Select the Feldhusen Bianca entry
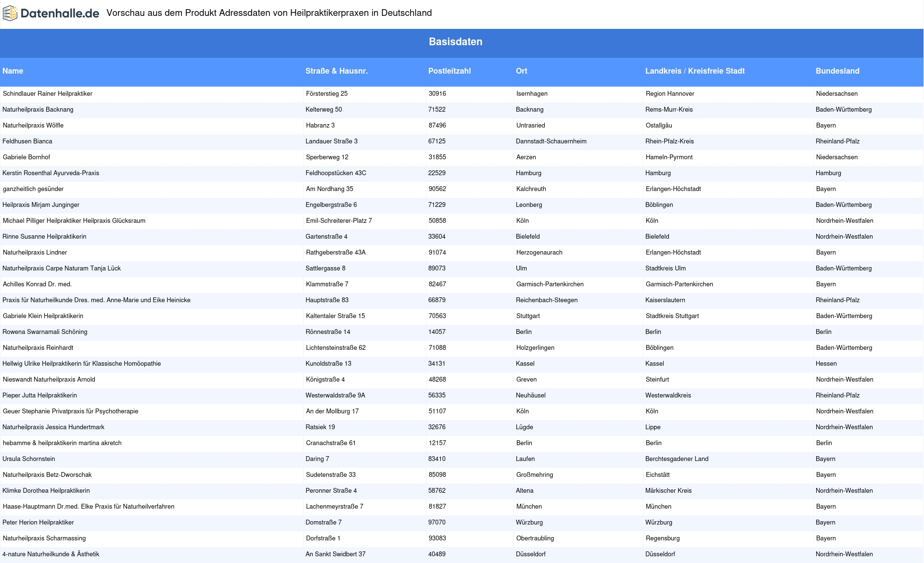This screenshot has height=563, width=924. pos(27,141)
